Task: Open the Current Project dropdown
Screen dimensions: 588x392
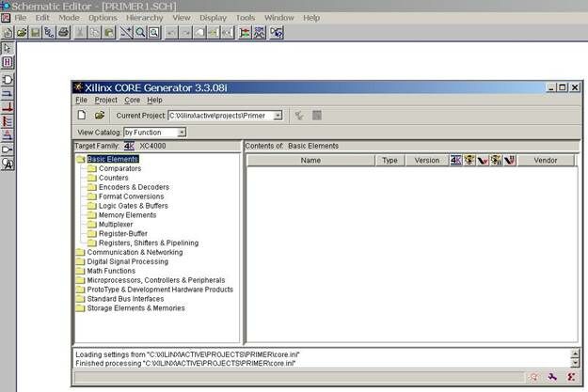Action: (x=278, y=116)
